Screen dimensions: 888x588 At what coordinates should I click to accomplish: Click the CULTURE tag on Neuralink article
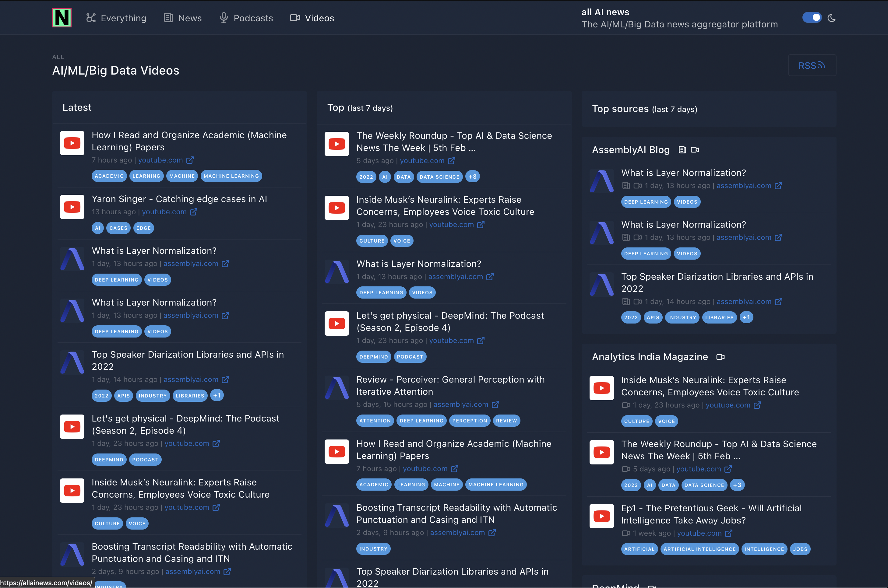[x=107, y=523]
